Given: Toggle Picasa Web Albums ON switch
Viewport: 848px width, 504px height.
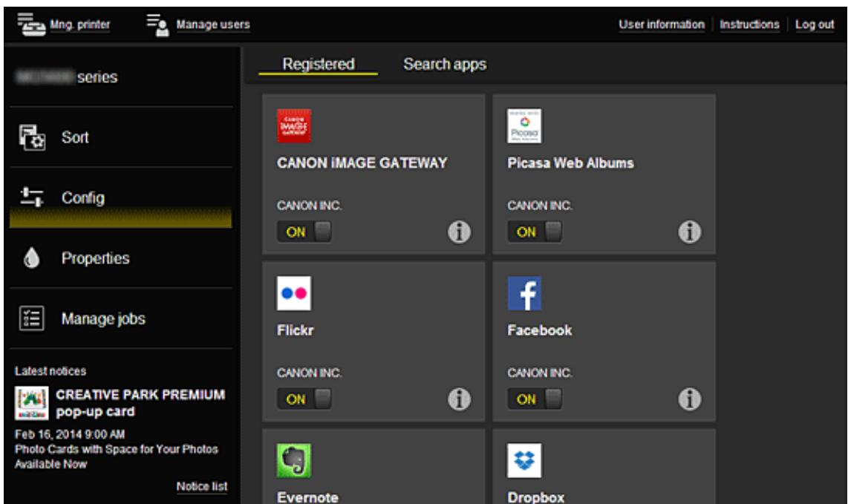Looking at the screenshot, I should [535, 232].
